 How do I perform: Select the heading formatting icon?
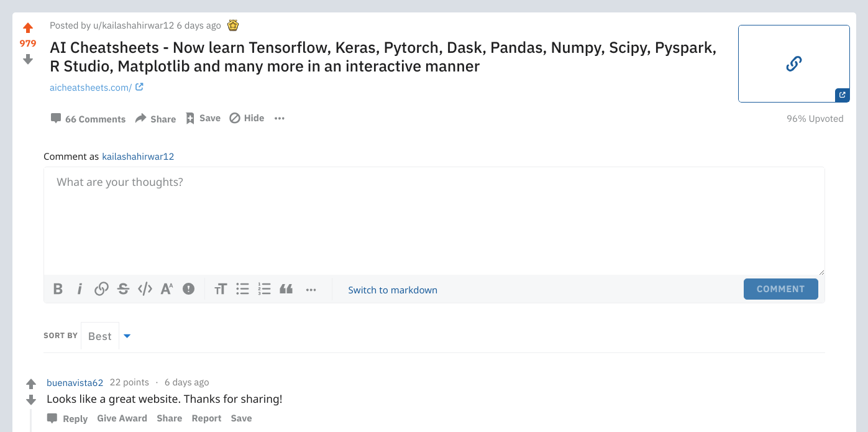[x=221, y=288]
